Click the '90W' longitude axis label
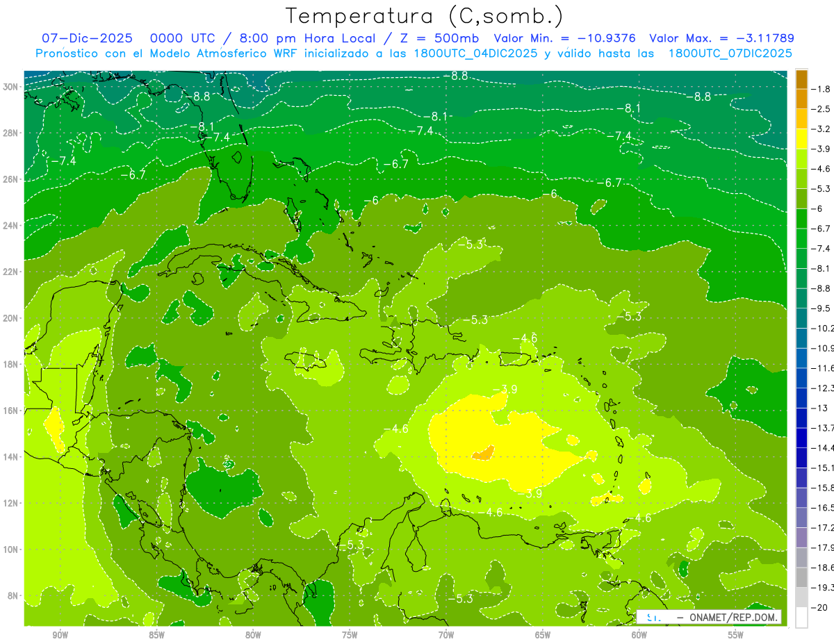The height and width of the screenshot is (644, 834). point(60,635)
